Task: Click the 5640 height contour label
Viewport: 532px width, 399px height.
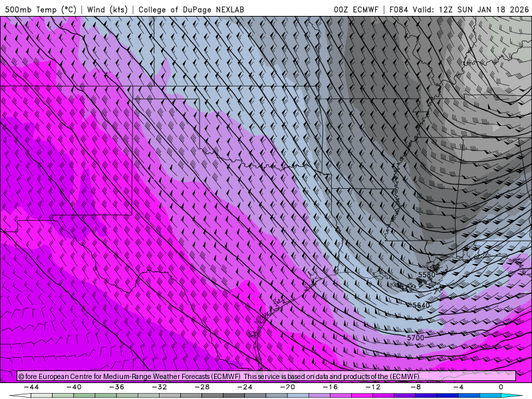Action: pyautogui.click(x=421, y=305)
